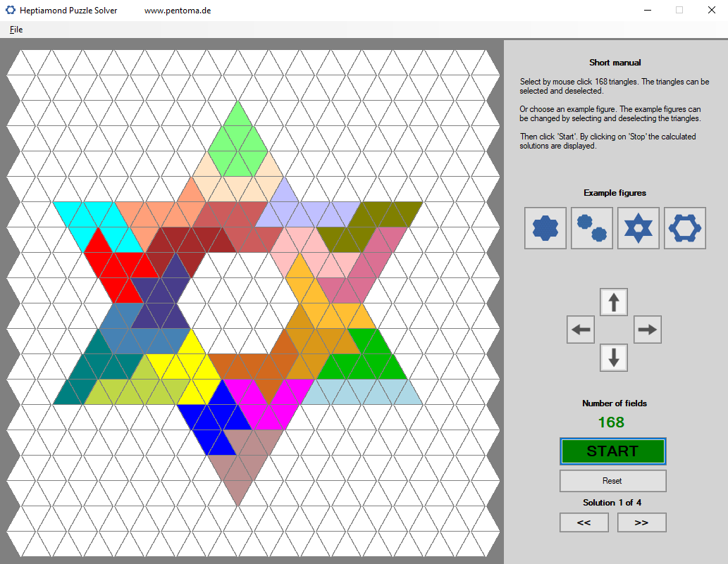Shift the figure right with the right arrow
728x564 pixels.
pos(647,330)
